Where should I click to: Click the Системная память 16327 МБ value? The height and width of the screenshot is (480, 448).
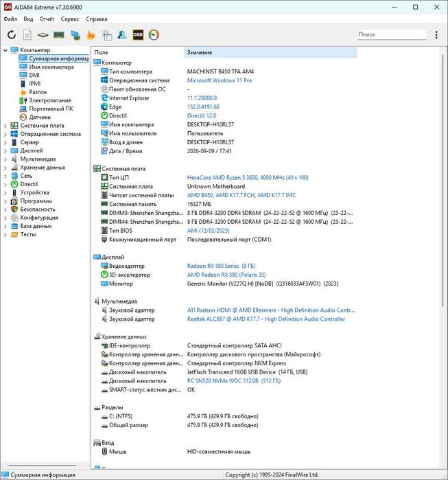[x=199, y=204]
